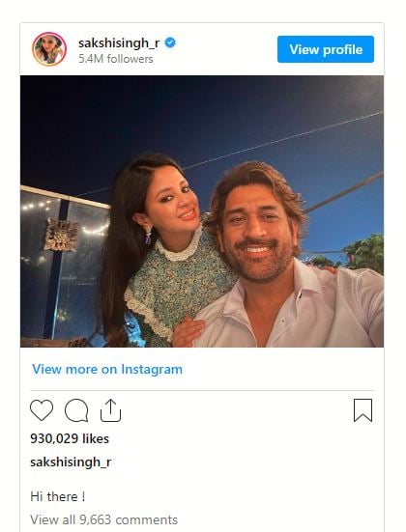Follow the View more on Instagram link
Screen dimensions: 406x532
click(107, 369)
